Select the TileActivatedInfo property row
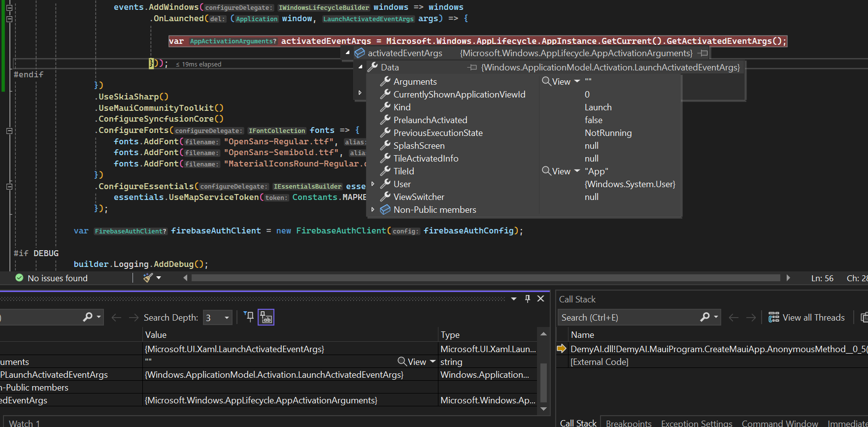The image size is (868, 427). click(524, 159)
